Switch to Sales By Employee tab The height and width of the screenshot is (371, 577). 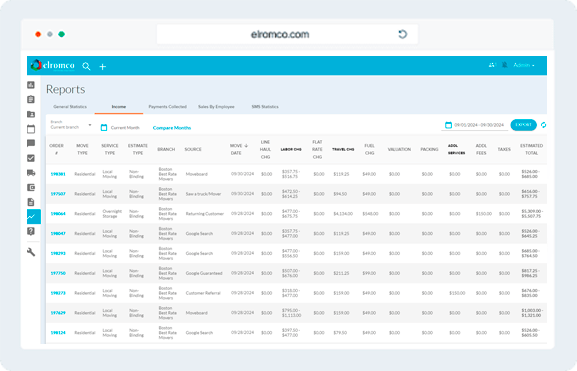[216, 107]
